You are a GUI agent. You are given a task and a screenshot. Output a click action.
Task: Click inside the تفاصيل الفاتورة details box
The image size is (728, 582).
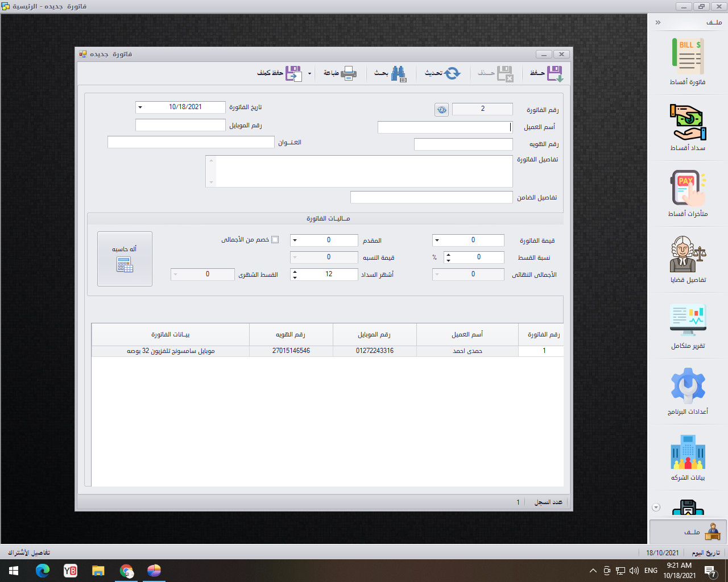click(x=359, y=171)
